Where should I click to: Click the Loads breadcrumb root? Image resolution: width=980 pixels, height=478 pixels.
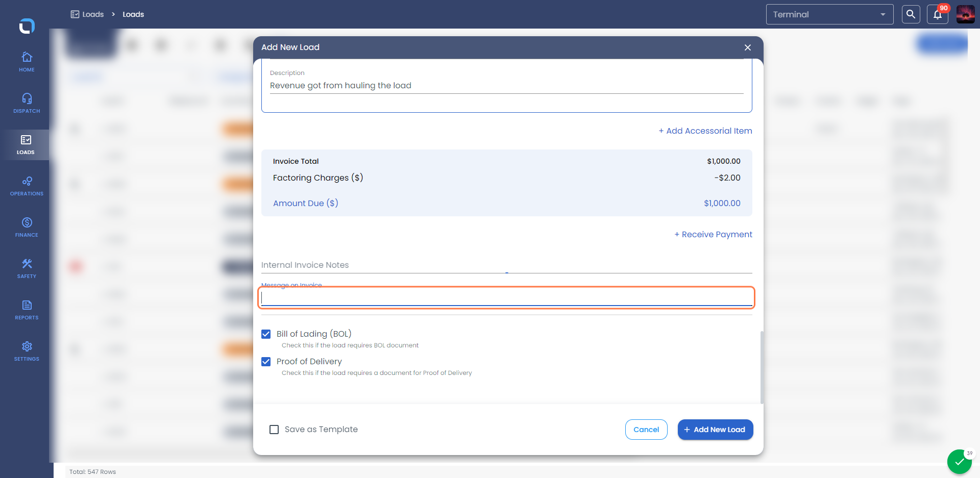click(87, 14)
